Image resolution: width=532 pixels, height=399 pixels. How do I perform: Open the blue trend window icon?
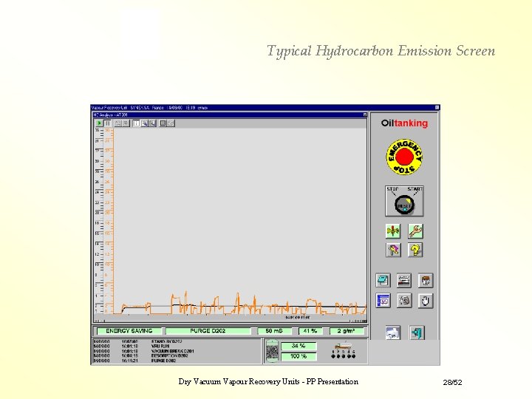(x=383, y=301)
